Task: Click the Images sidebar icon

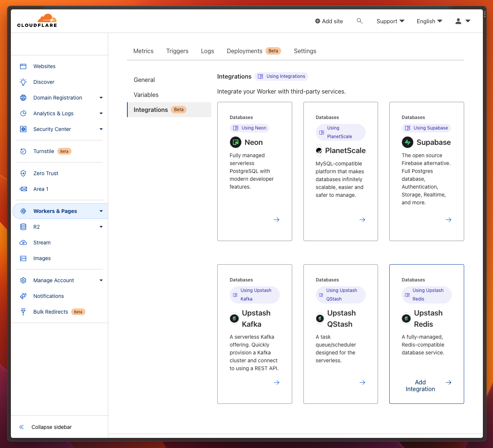Action: pos(23,258)
